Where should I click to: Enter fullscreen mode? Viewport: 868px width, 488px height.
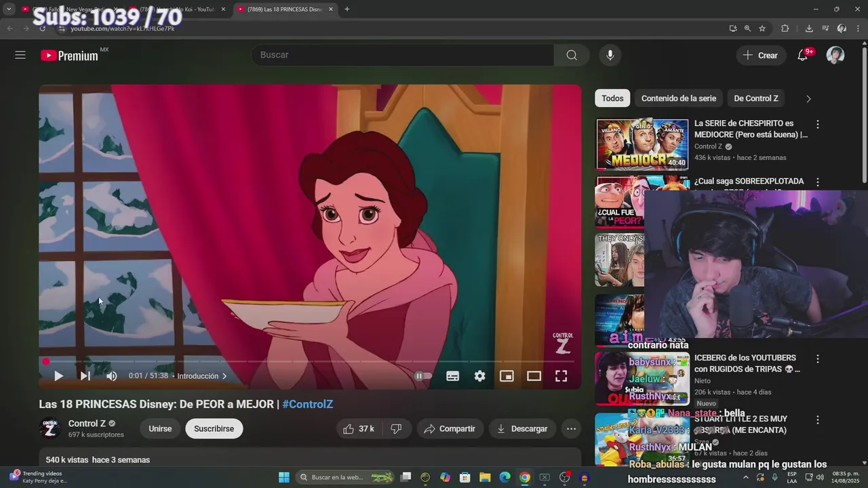coord(561,376)
